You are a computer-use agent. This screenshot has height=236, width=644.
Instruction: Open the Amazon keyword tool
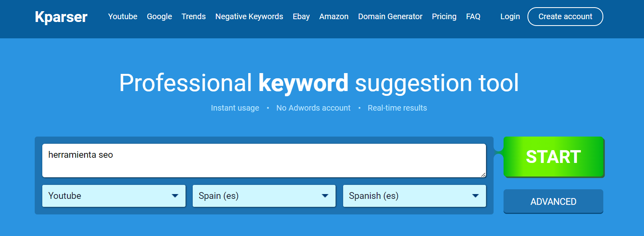tap(334, 16)
